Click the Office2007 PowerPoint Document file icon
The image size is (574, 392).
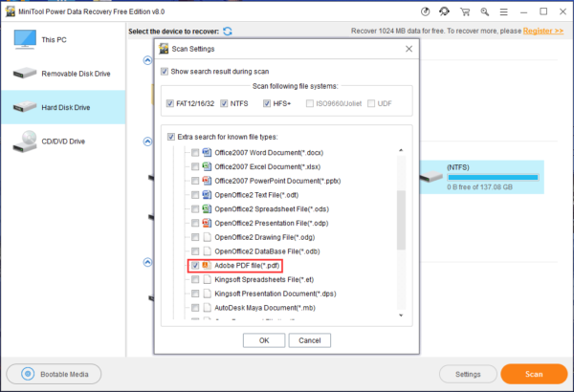tap(207, 181)
